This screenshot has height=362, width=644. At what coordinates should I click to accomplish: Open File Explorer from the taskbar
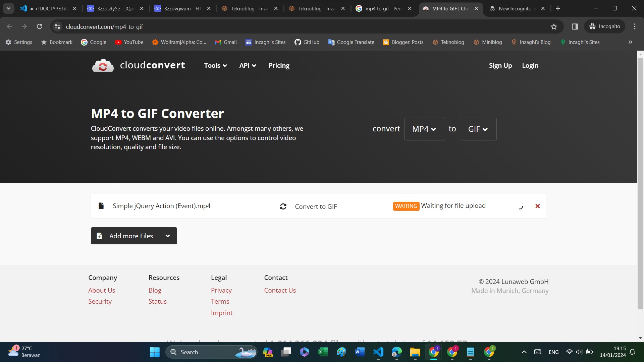click(x=415, y=352)
